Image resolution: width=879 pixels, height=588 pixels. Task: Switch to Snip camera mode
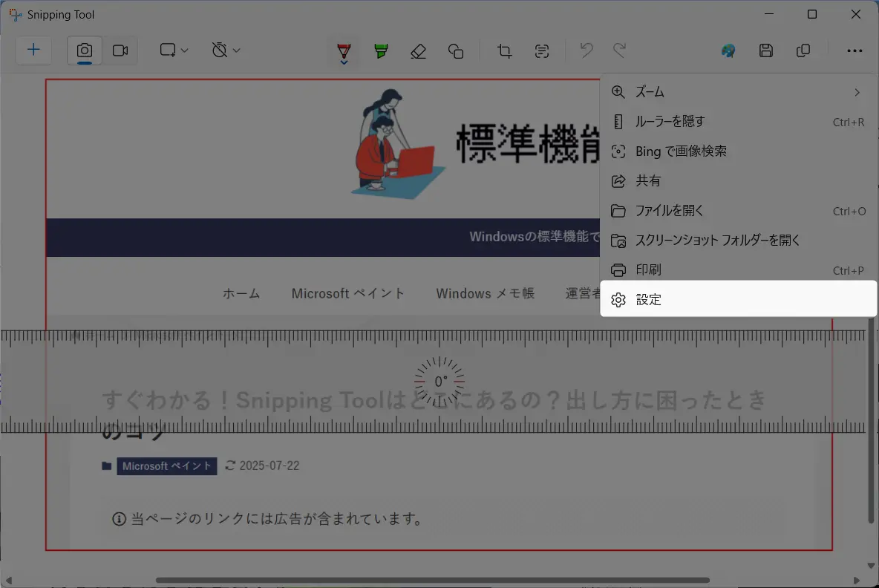[x=84, y=50]
